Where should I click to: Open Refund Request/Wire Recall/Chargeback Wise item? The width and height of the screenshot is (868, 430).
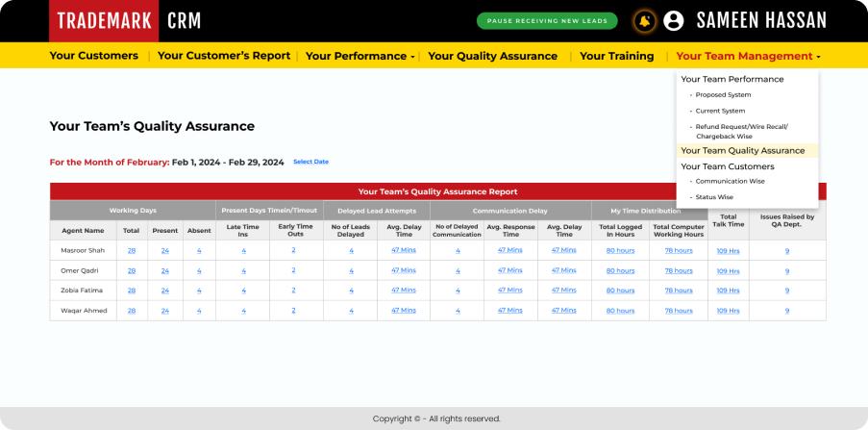(x=741, y=132)
